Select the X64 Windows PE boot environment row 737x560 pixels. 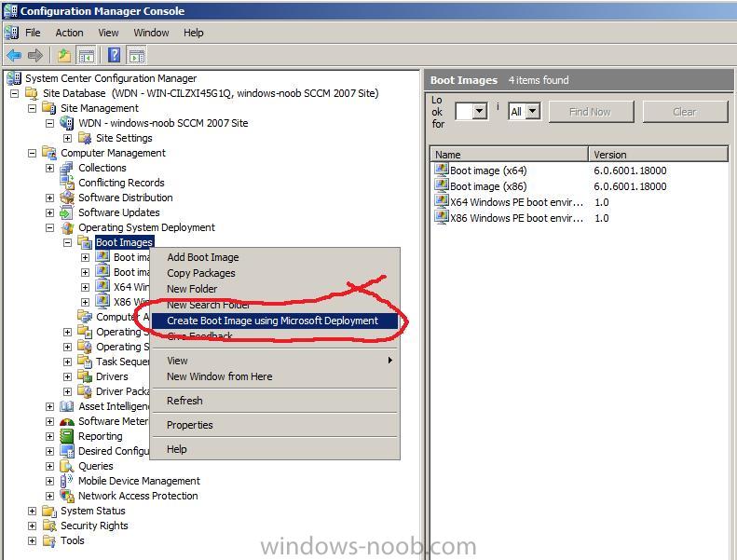(580, 202)
